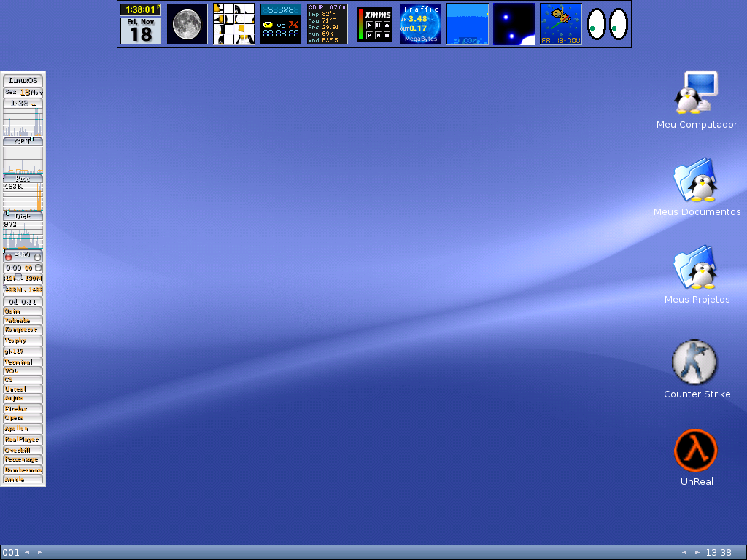The image size is (747, 560).
Task: Click the Traffic MegaBytes monitor applet
Action: coord(421,24)
